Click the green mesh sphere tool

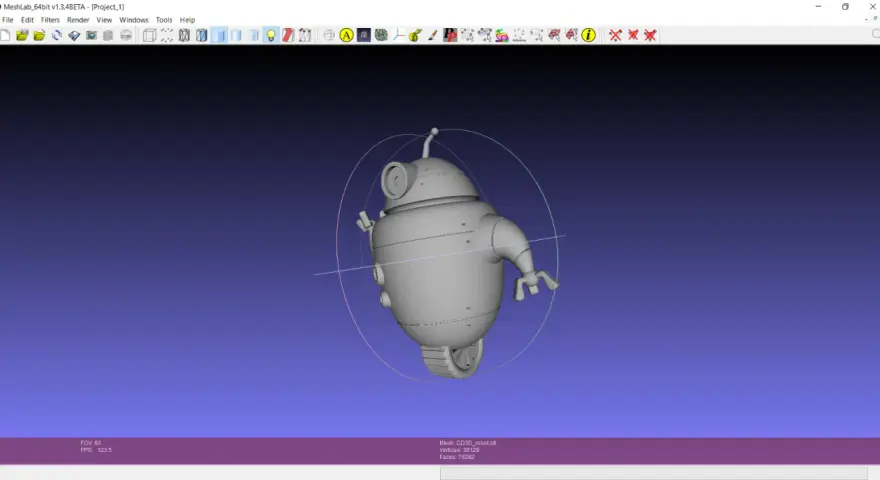click(x=381, y=35)
